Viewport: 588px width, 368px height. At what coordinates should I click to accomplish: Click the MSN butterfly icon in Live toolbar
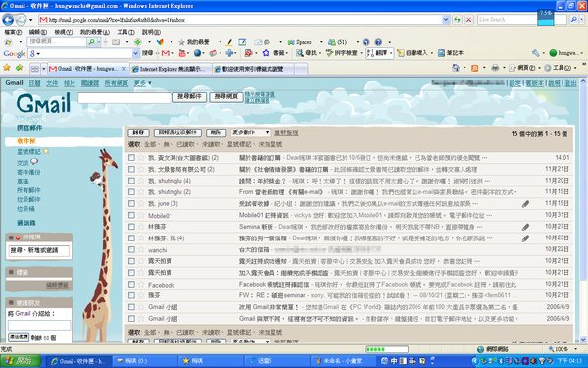point(160,42)
